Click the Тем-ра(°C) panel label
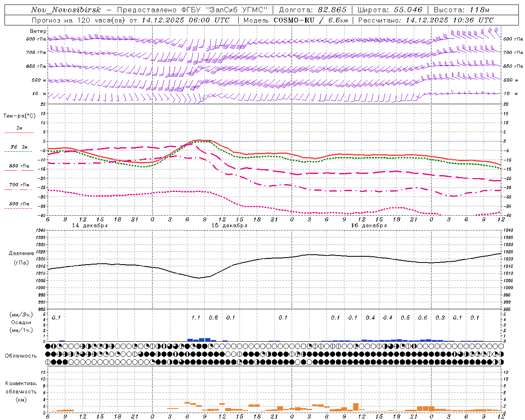 pos(19,116)
